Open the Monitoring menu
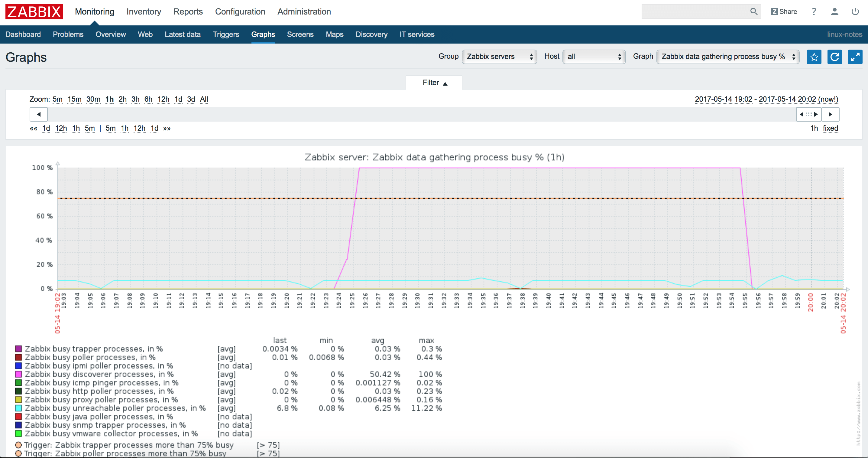The height and width of the screenshot is (458, 868). point(95,11)
